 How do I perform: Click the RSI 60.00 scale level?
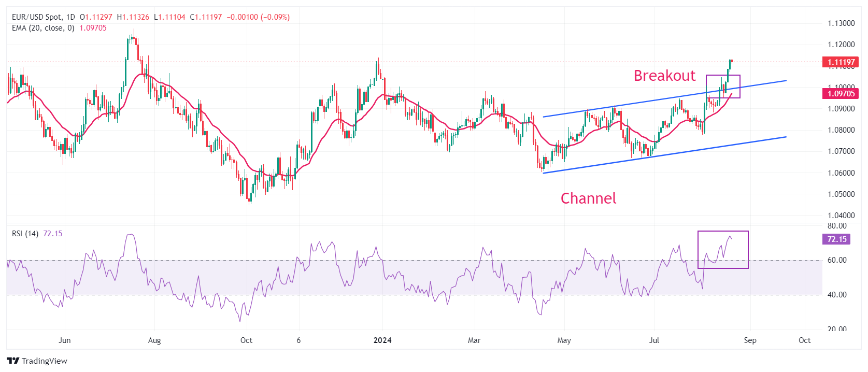point(837,260)
